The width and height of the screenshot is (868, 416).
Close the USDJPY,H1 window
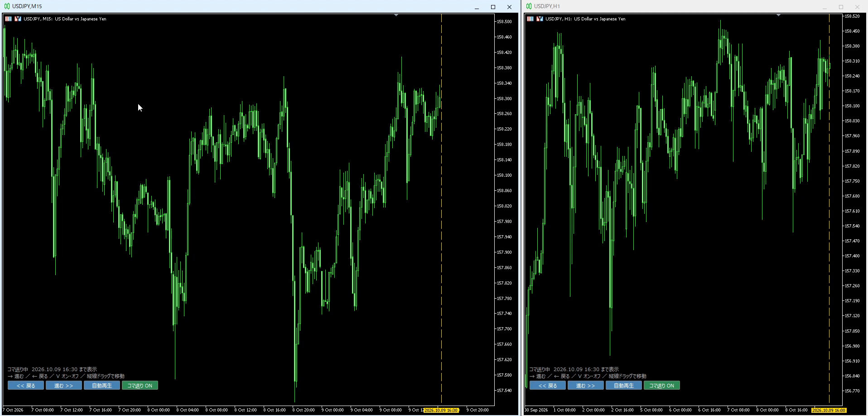(x=857, y=7)
